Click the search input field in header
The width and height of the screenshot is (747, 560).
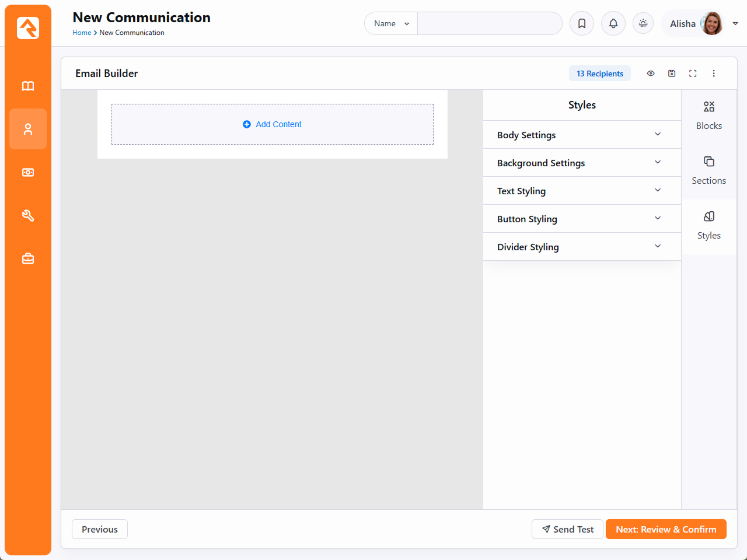[x=489, y=23]
